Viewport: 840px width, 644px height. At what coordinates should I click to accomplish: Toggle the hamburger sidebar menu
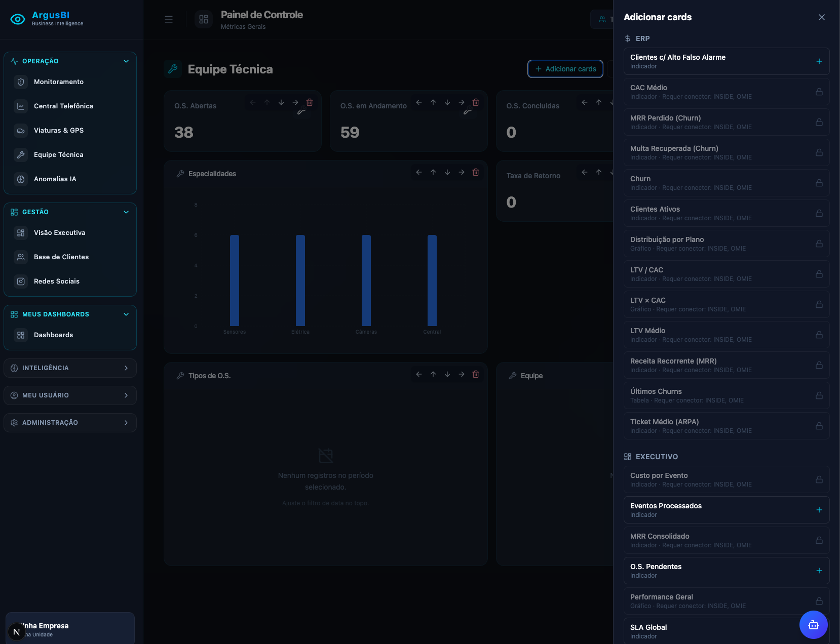click(x=169, y=19)
